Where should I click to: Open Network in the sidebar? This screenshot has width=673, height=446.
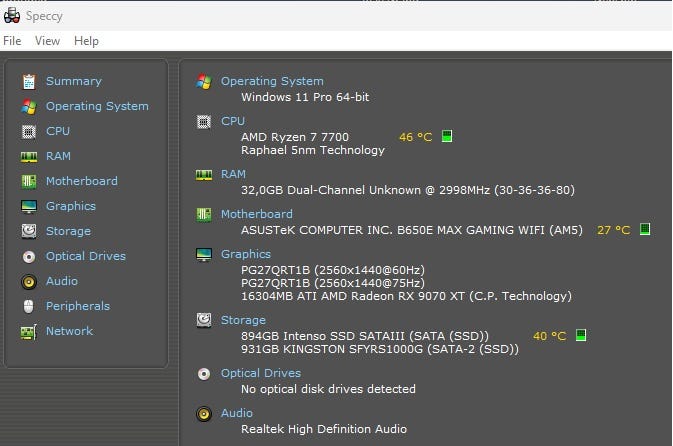[x=69, y=331]
